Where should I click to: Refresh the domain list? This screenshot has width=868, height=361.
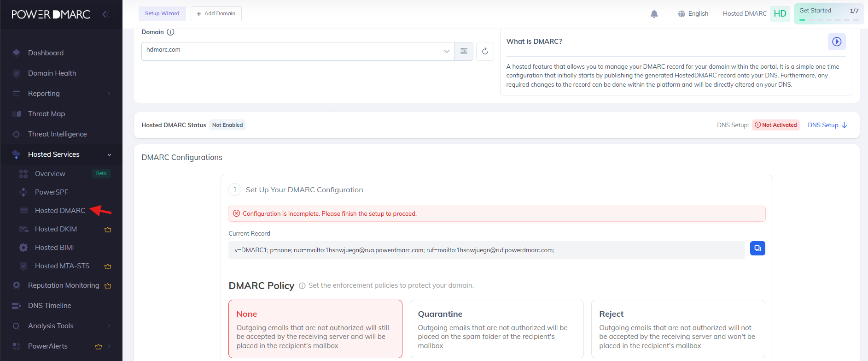pyautogui.click(x=485, y=51)
